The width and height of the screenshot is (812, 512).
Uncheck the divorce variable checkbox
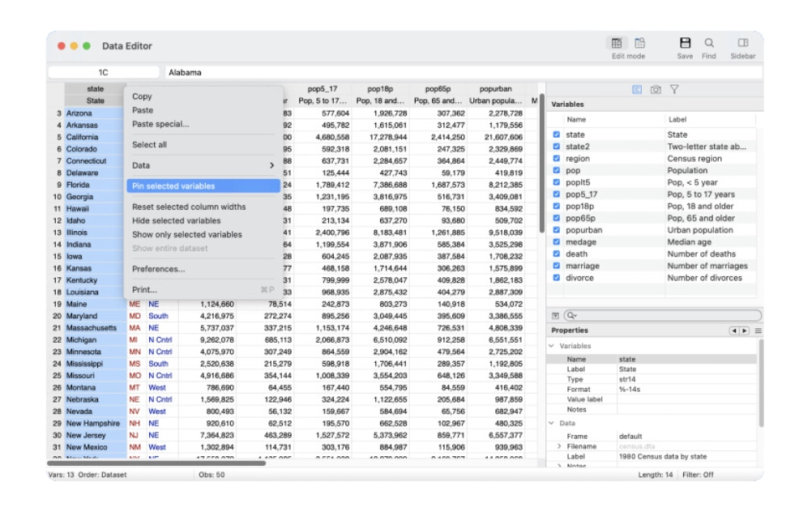(556, 278)
